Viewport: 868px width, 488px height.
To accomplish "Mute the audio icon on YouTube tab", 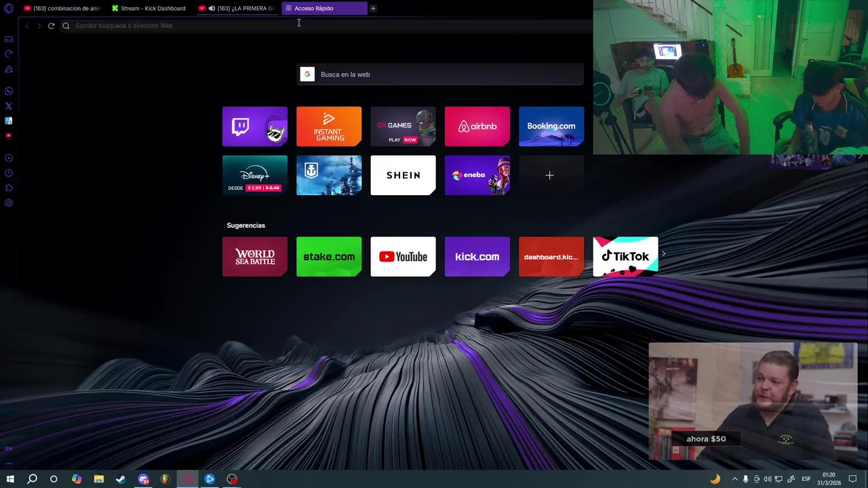I will [212, 8].
